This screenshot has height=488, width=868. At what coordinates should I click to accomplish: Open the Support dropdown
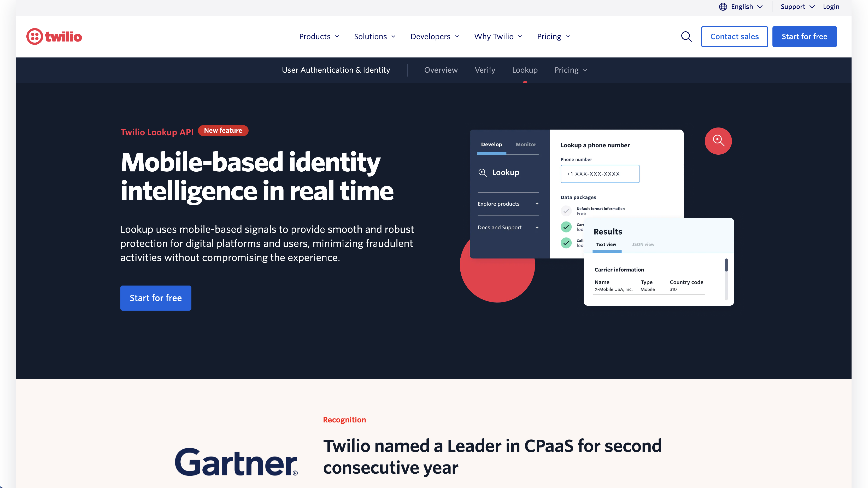click(797, 7)
